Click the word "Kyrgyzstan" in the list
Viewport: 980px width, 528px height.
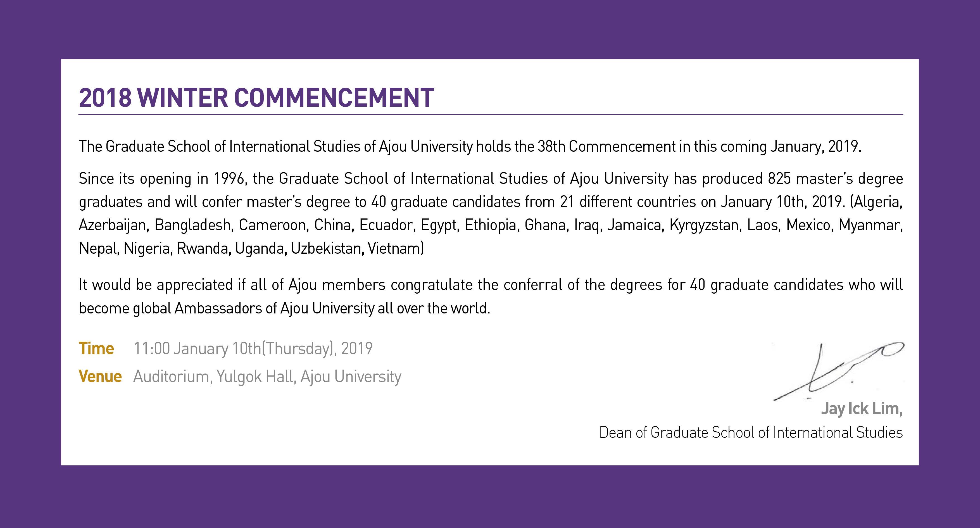pos(704,225)
